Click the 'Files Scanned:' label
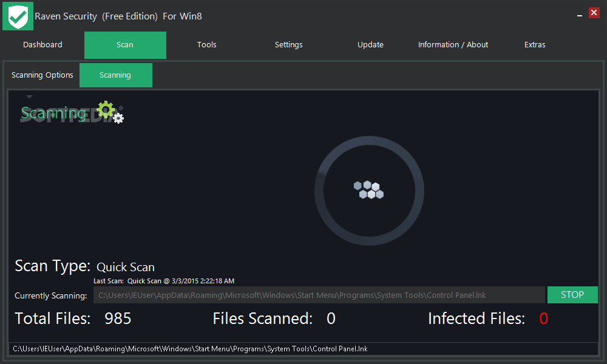607x364 pixels. 263,318
